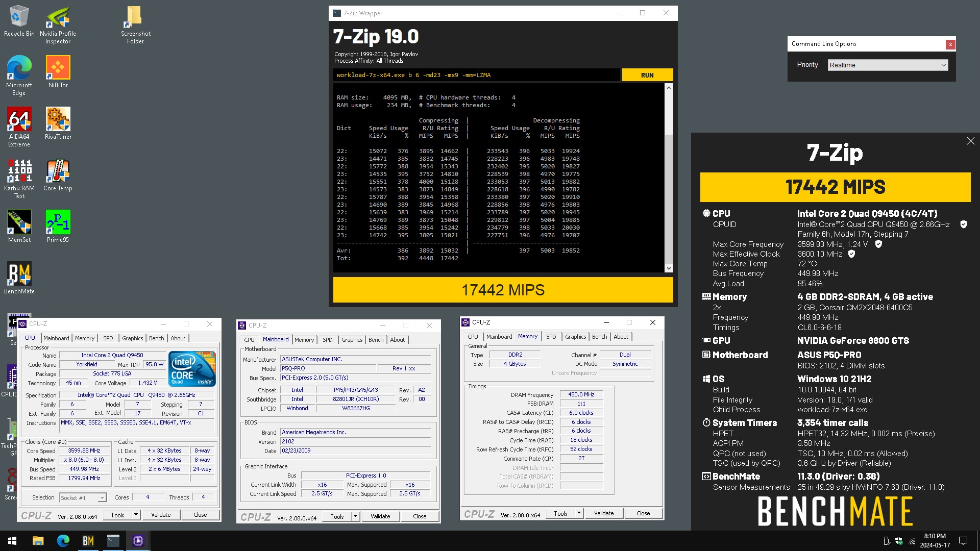Click the network tray icon
The image size is (980, 551).
[x=912, y=541]
